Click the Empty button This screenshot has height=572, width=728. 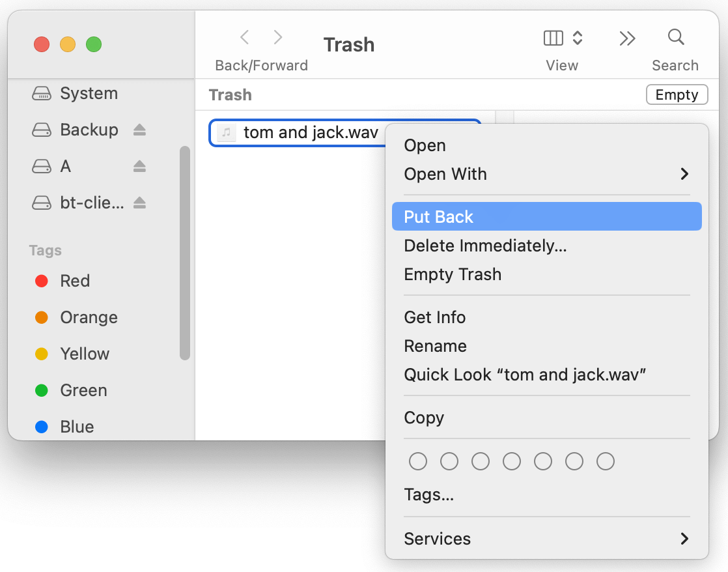tap(677, 94)
